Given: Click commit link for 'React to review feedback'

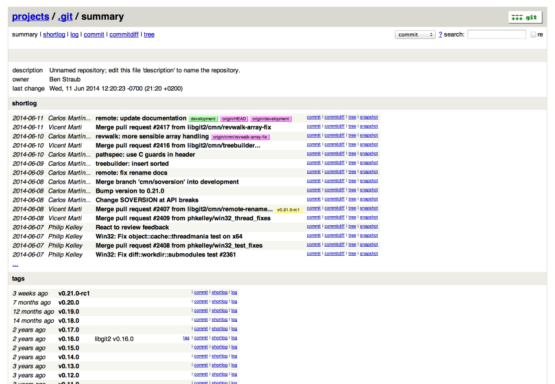Looking at the screenshot, I should pos(314,227).
